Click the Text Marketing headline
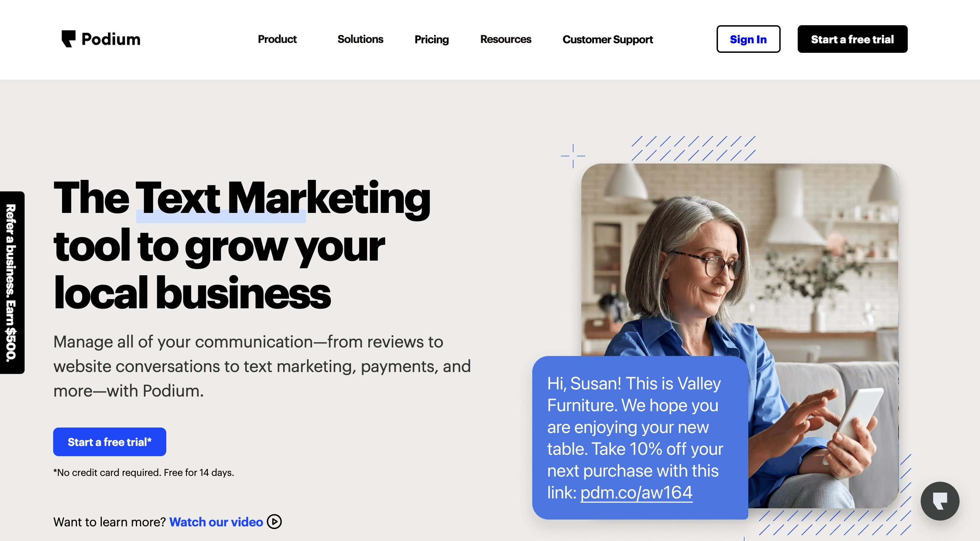980x541 pixels. click(242, 245)
